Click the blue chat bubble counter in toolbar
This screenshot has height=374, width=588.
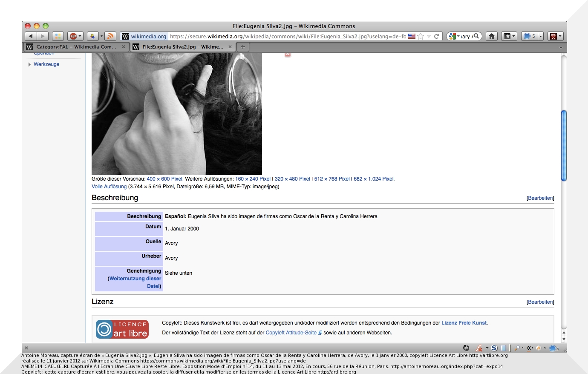(x=529, y=36)
